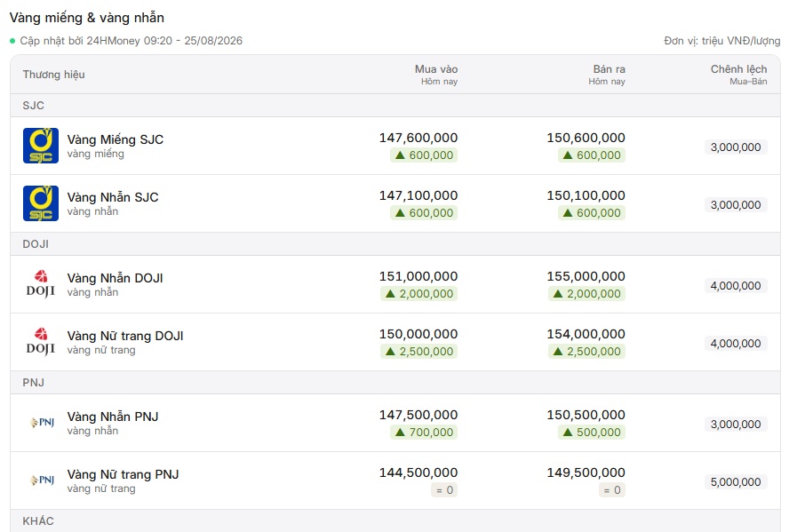
Task: Click the 2,000,000 buy change for Vàng Nhẫn DOJI
Action: [419, 294]
